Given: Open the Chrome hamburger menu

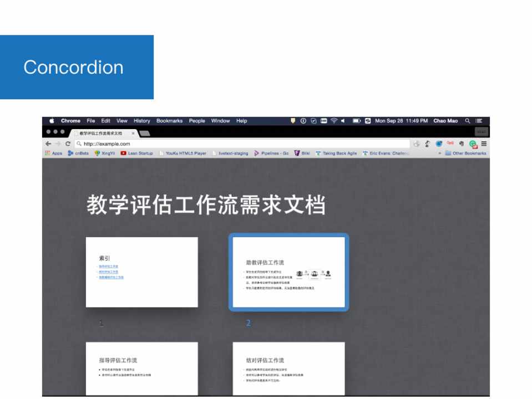Looking at the screenshot, I should coord(484,144).
